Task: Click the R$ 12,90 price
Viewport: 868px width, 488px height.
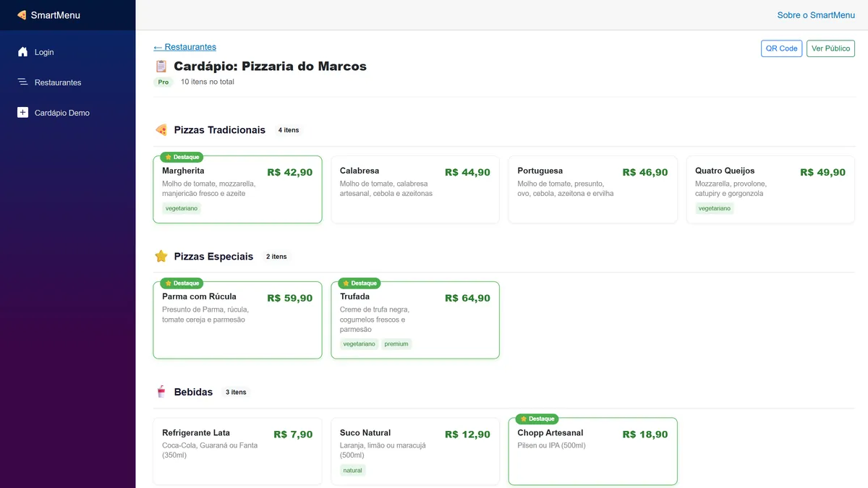Action: pyautogui.click(x=467, y=435)
